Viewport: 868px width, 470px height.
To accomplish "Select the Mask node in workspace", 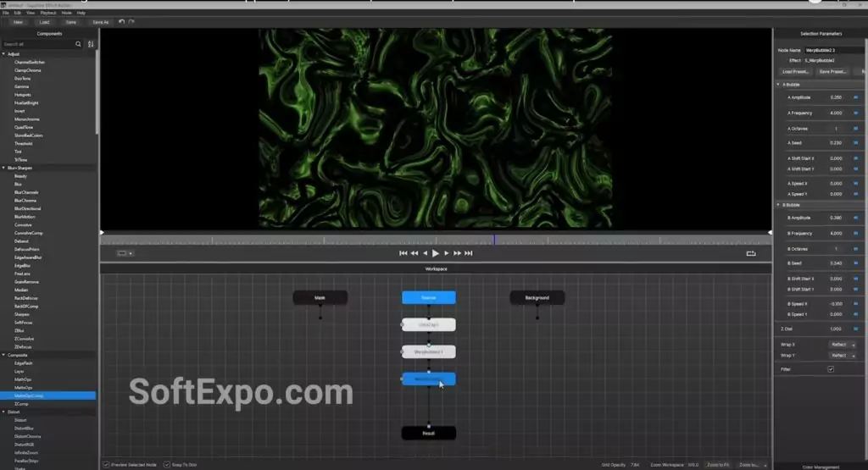I will (320, 297).
